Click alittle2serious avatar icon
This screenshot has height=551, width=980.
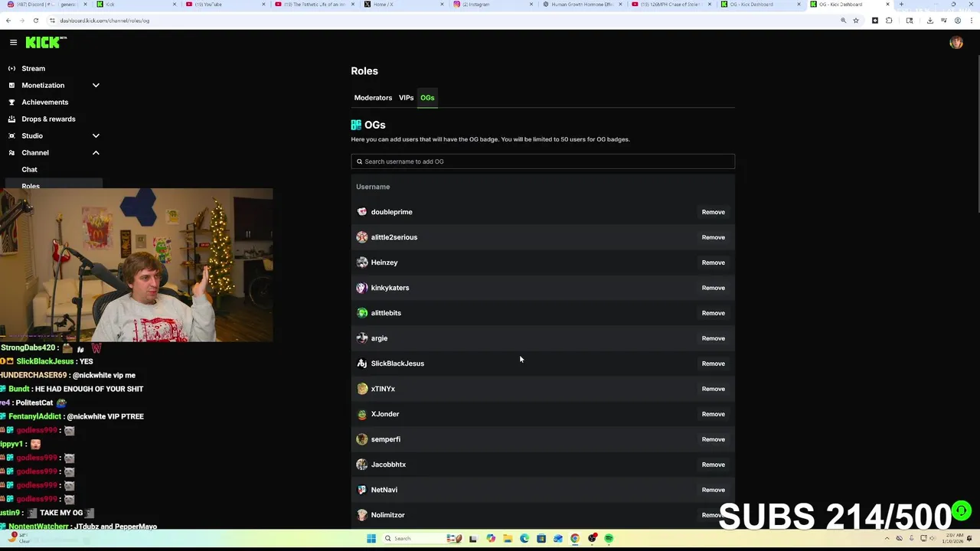[362, 237]
